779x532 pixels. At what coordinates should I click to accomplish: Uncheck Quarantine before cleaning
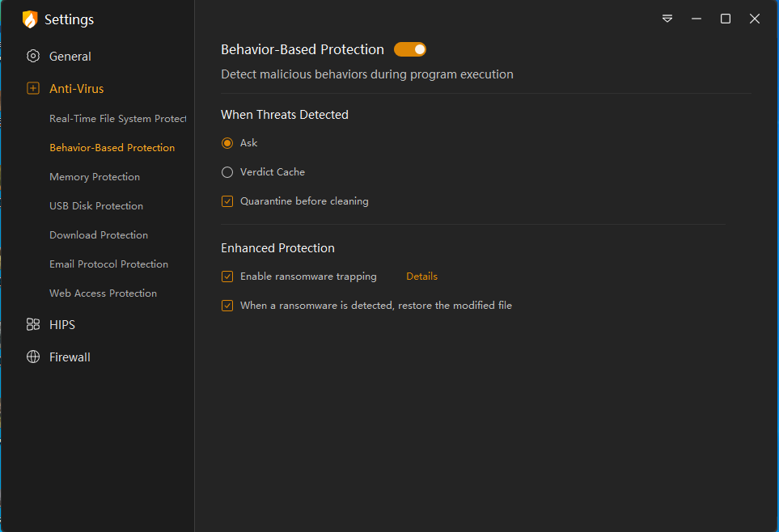coord(227,201)
